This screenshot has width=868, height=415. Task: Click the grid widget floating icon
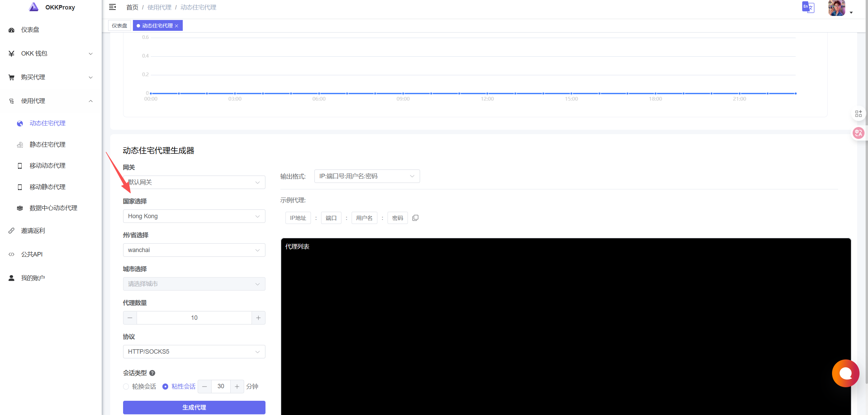(x=859, y=114)
